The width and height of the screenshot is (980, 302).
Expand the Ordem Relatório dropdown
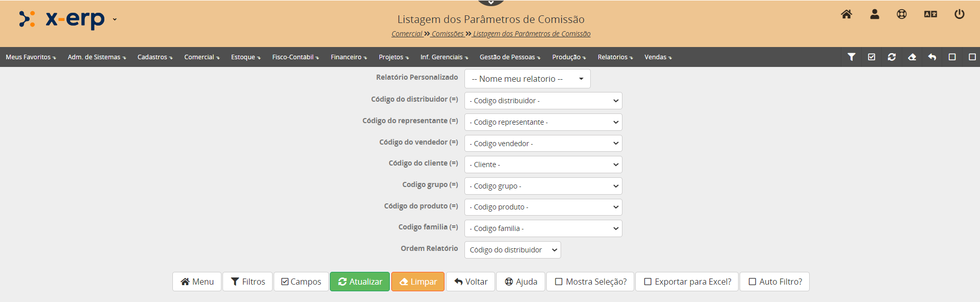[512, 250]
